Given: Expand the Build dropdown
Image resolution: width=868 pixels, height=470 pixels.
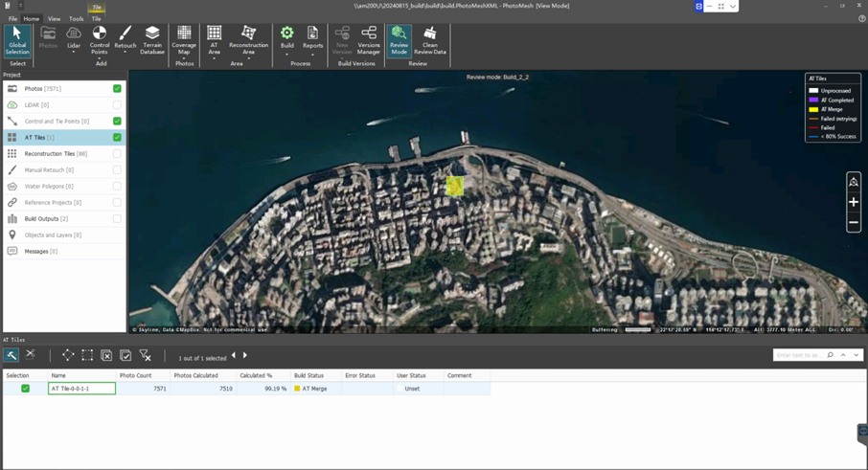Looking at the screenshot, I should (x=287, y=55).
